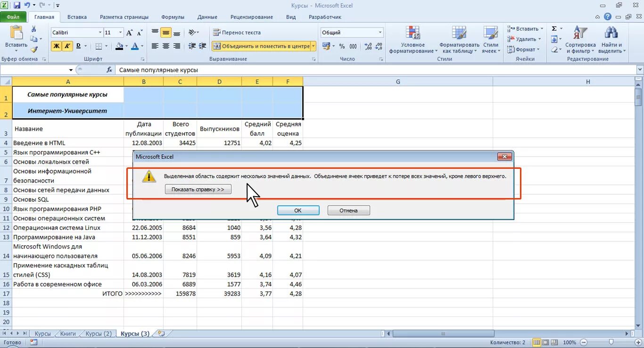The image size is (644, 348).
Task: Open Форматировать как таблицу gallery
Action: coord(459,40)
